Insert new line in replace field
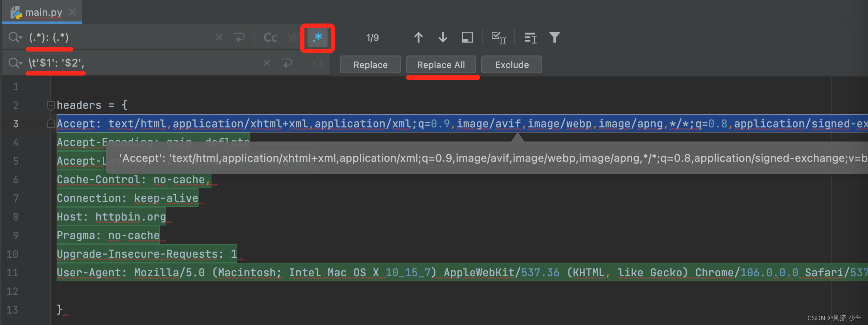The height and width of the screenshot is (325, 868). coord(287,63)
